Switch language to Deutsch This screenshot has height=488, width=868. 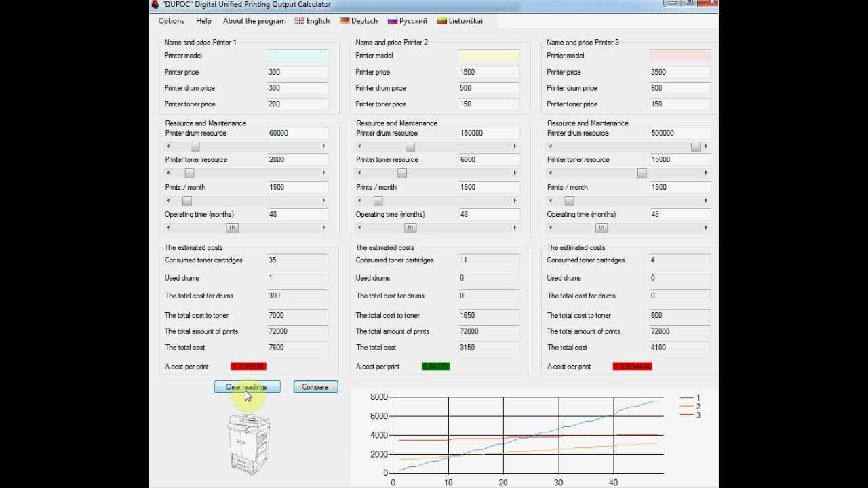point(359,21)
